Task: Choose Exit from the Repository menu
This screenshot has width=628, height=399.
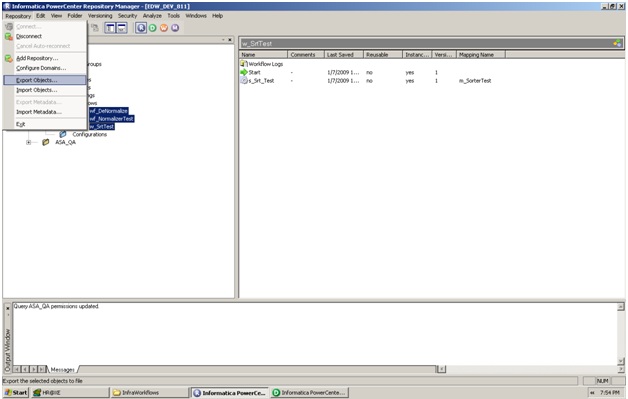Action: (x=45, y=124)
